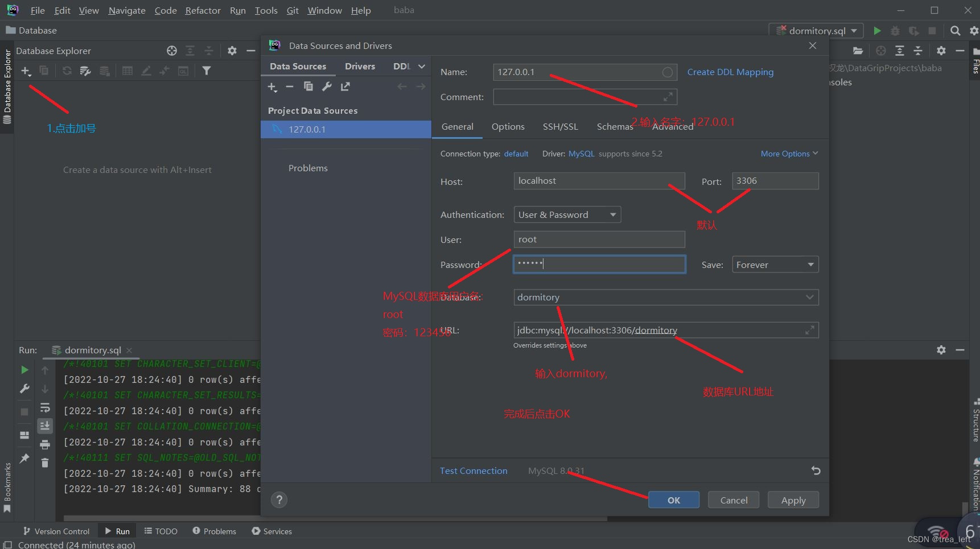The image size is (980, 549).
Task: Click the filter funnel icon in Database Explorer
Action: point(207,71)
